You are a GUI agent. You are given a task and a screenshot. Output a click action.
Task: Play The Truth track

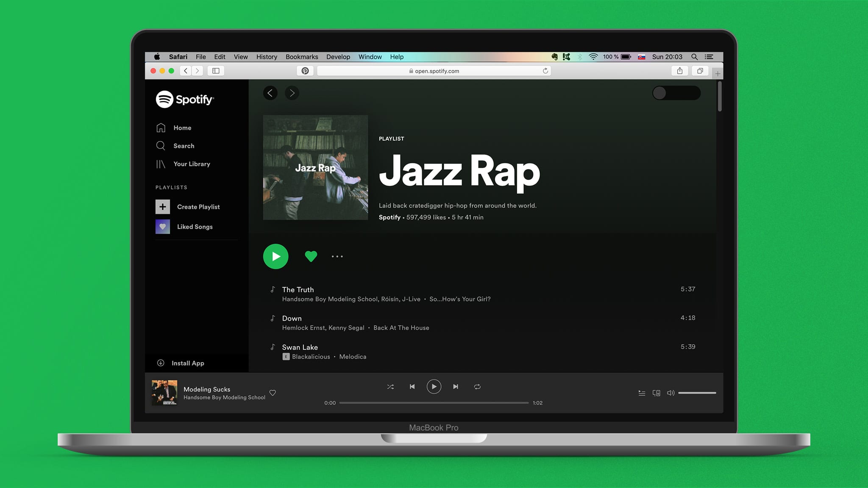(x=483, y=294)
